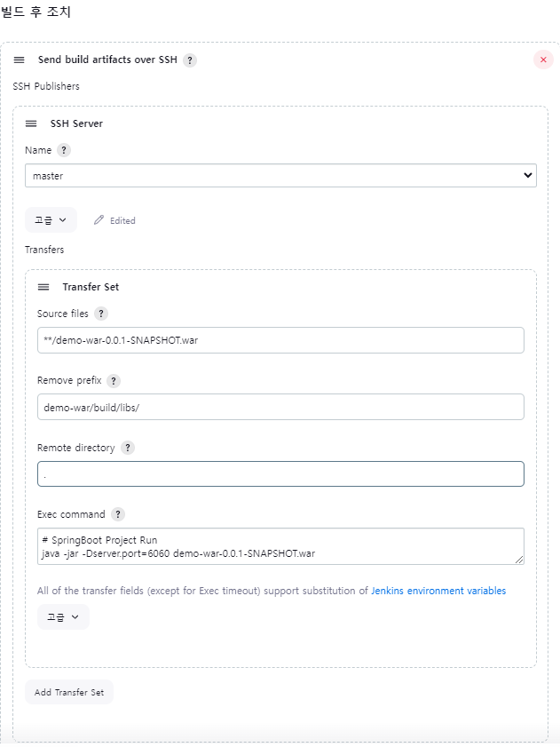Click the Edited pencil indicator
This screenshot has height=747, width=560.
tap(114, 220)
